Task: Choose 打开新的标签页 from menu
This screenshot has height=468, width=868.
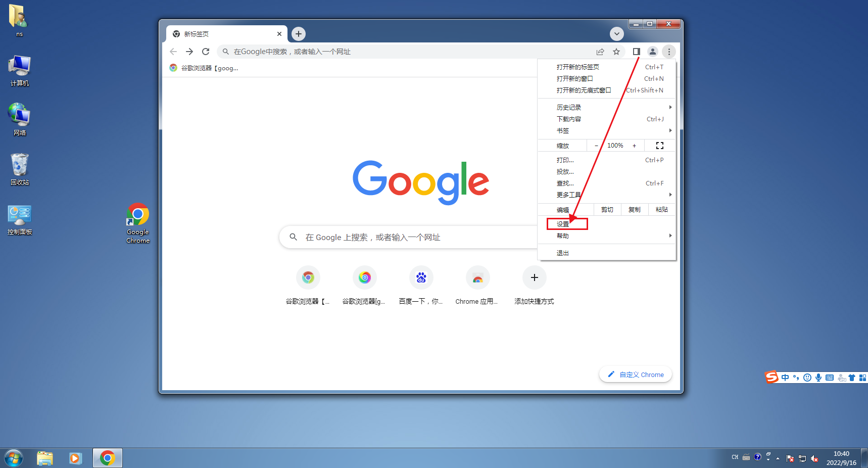Action: point(607,67)
